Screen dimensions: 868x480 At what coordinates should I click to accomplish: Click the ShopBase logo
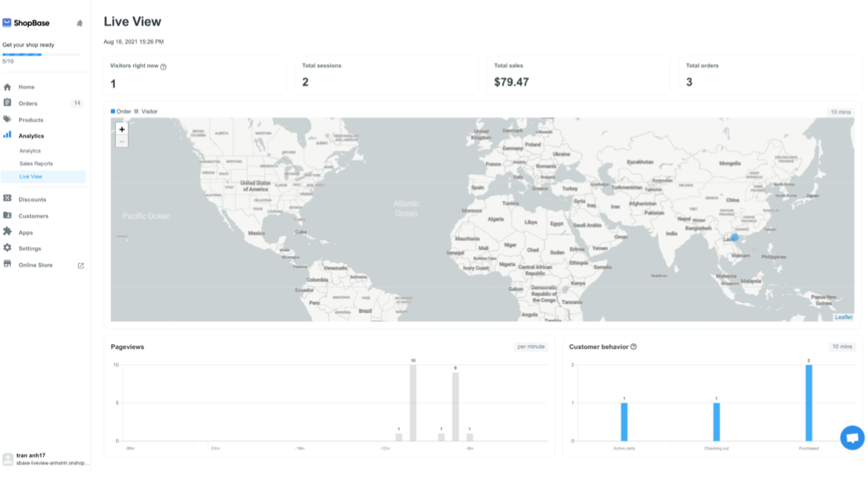coord(26,23)
